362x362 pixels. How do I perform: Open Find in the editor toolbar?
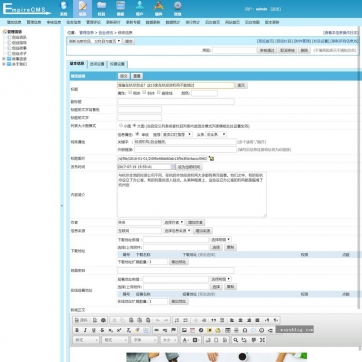pos(236,340)
